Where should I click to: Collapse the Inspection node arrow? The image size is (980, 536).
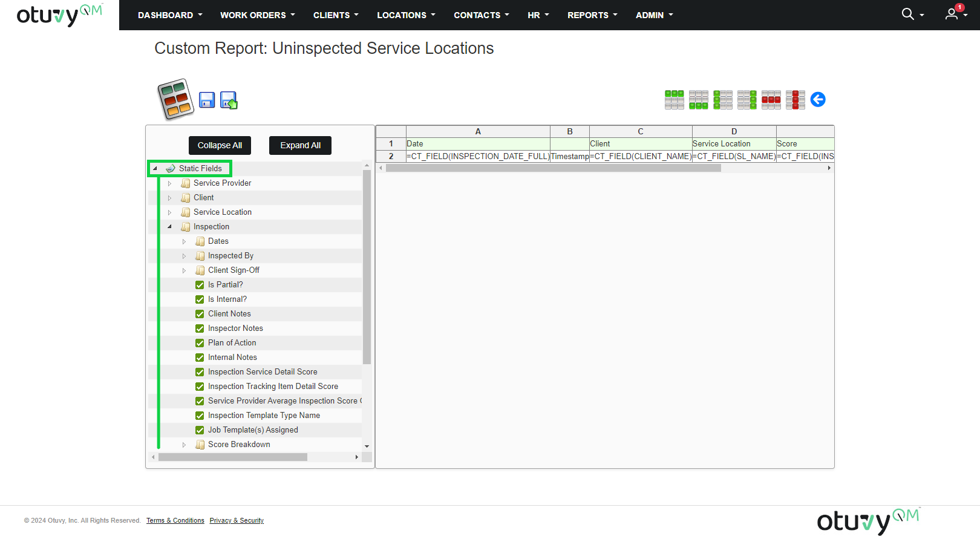[169, 227]
